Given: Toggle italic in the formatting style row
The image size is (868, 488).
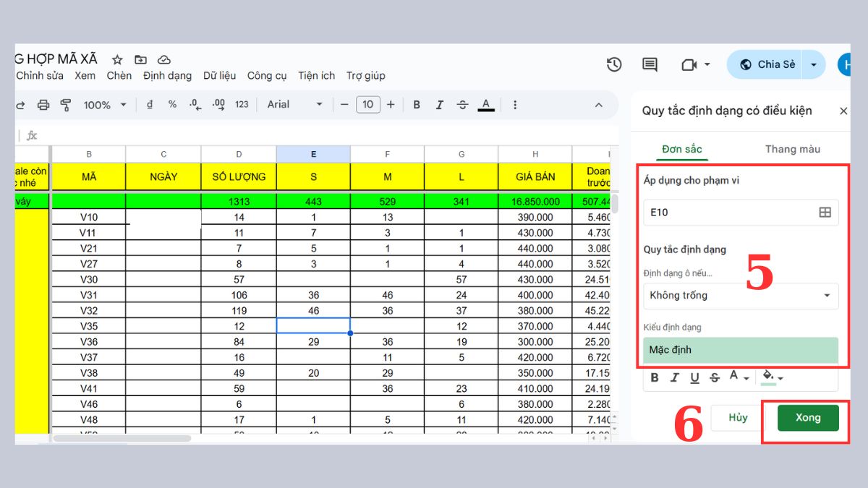Looking at the screenshot, I should click(x=675, y=377).
